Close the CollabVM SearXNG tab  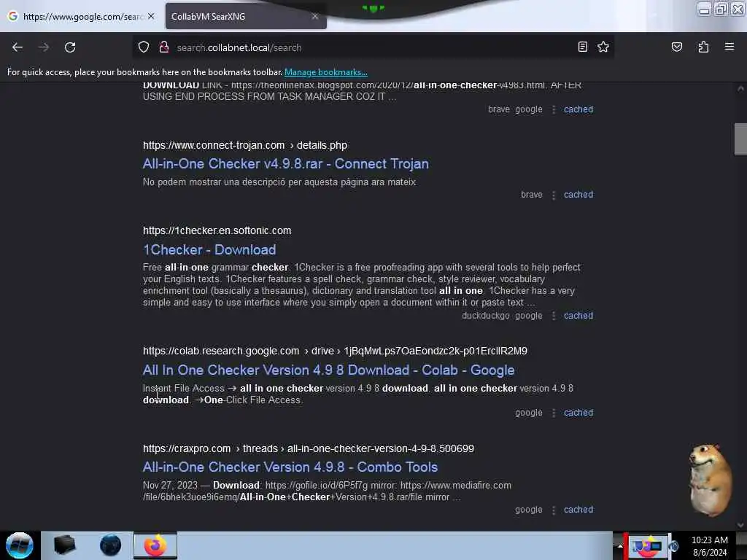(315, 16)
